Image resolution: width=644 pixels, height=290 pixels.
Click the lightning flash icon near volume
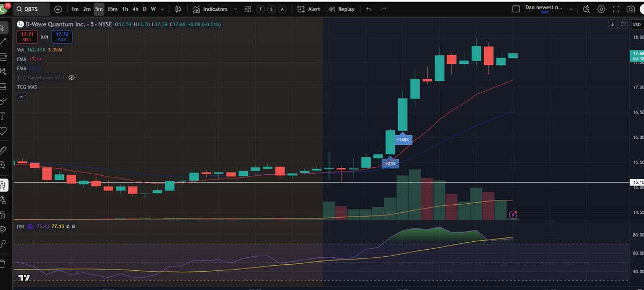514,215
